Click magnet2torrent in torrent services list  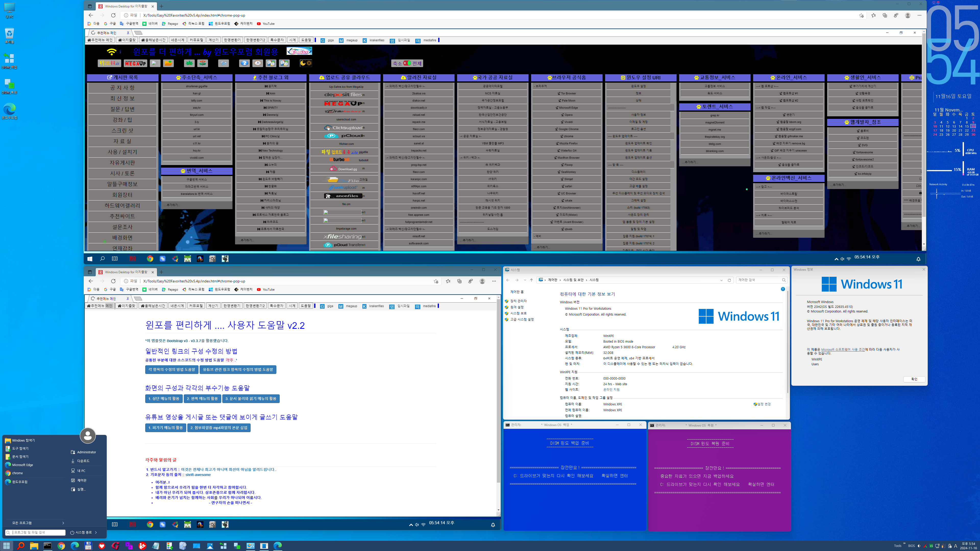click(715, 122)
